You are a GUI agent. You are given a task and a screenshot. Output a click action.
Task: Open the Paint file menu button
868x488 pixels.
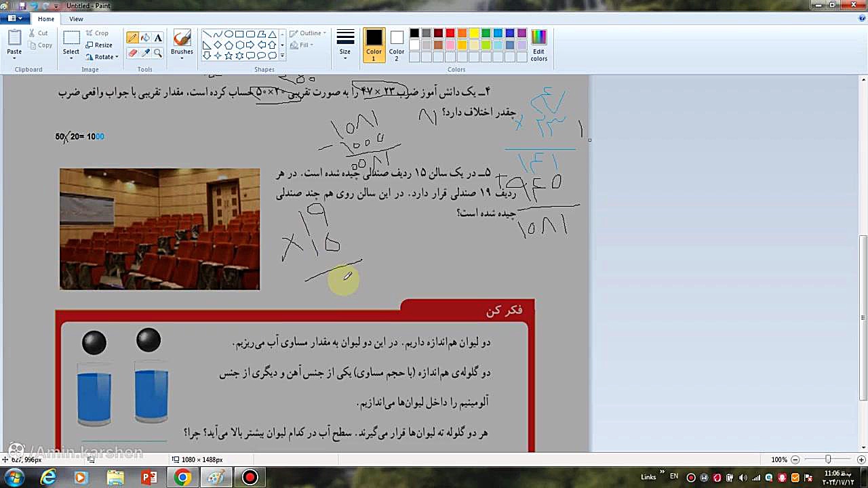[x=14, y=19]
